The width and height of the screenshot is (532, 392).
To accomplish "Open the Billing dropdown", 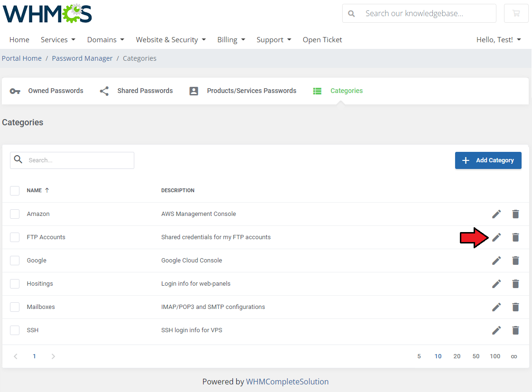I will (x=231, y=40).
